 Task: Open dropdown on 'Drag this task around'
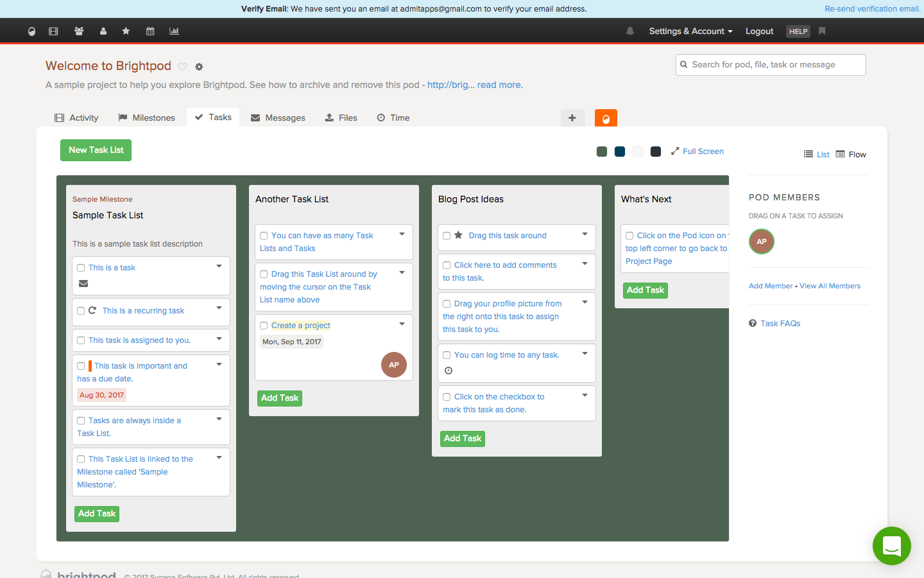[x=585, y=234]
